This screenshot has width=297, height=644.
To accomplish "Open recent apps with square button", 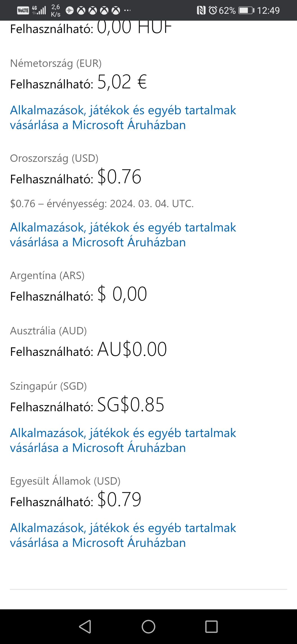I will point(211,627).
